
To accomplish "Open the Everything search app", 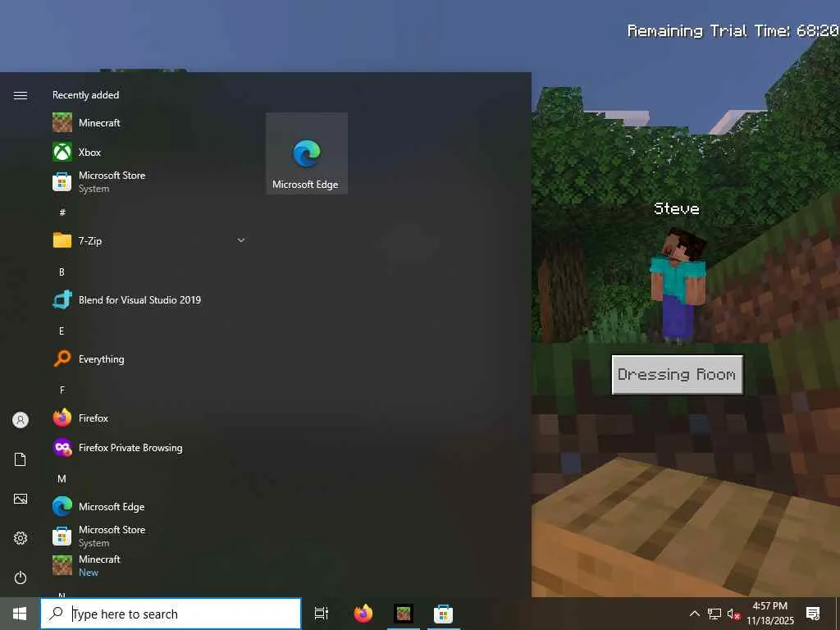I will click(150, 359).
